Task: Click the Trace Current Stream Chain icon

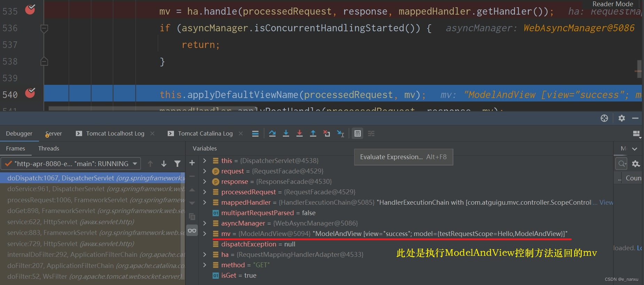Action: coord(371,133)
